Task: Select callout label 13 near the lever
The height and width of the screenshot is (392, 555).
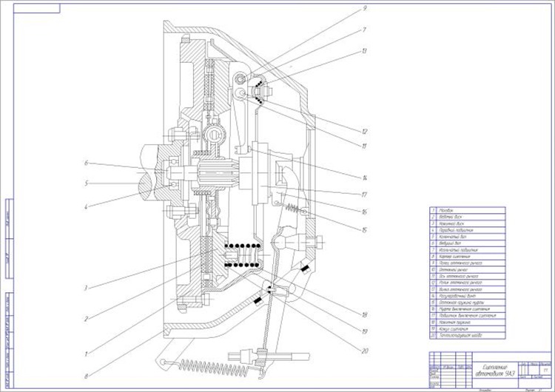Action: coord(364,51)
